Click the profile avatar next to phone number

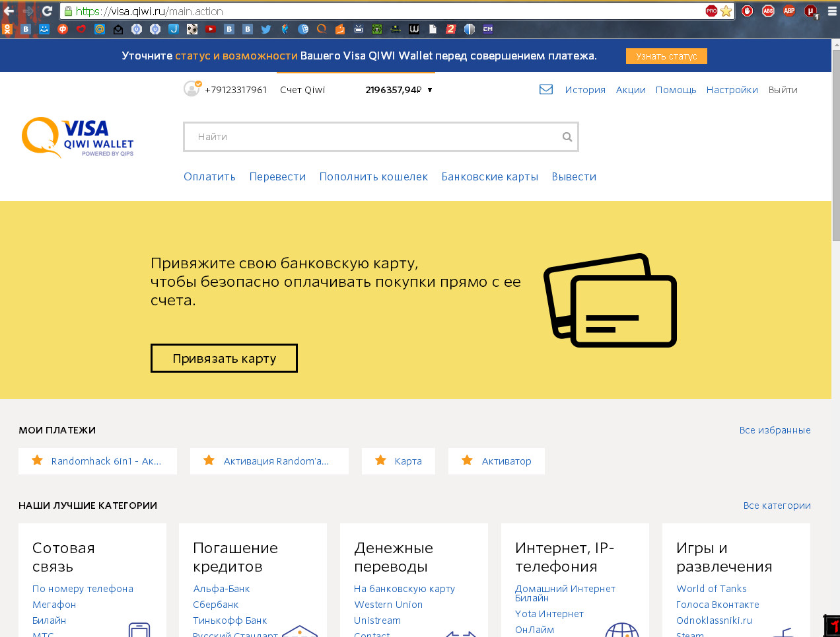click(192, 89)
